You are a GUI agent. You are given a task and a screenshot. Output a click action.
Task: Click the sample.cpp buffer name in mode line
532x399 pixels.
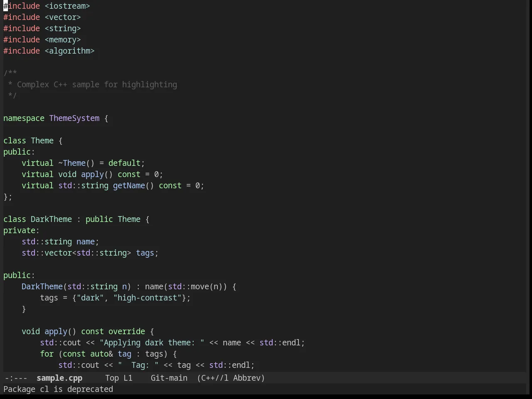tap(59, 378)
